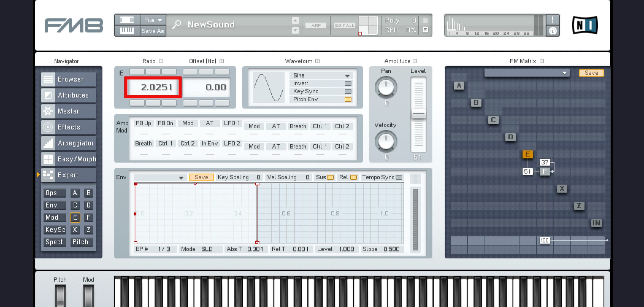Select operator X in the FM Matrix

562,188
